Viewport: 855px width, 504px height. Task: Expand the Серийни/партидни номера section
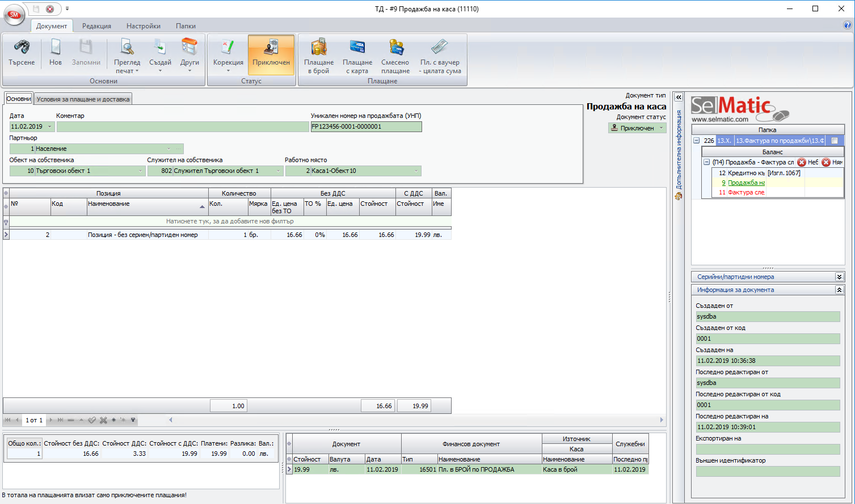click(x=839, y=277)
